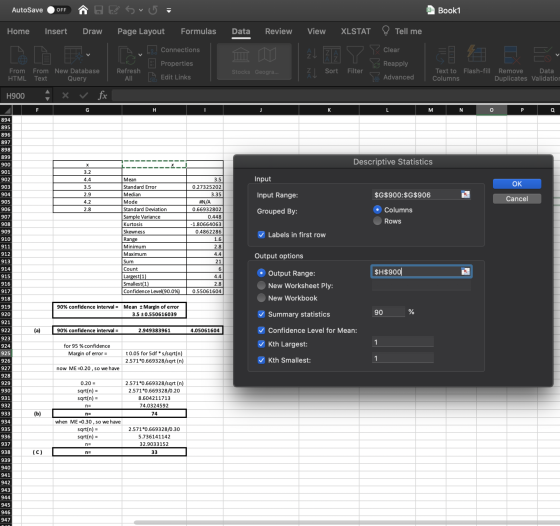560x526 pixels.
Task: Toggle the Summary statistics checkbox
Action: click(x=261, y=314)
